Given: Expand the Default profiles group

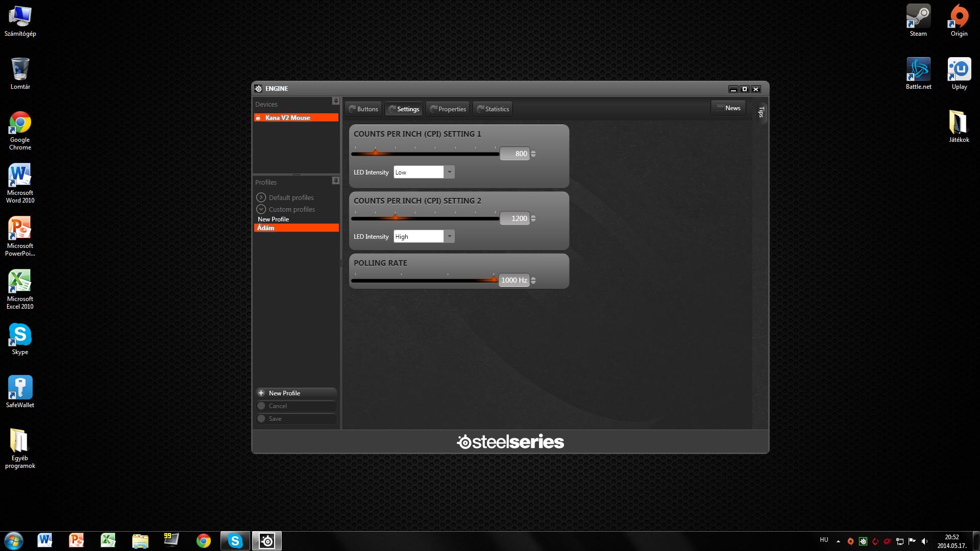Looking at the screenshot, I should point(261,197).
